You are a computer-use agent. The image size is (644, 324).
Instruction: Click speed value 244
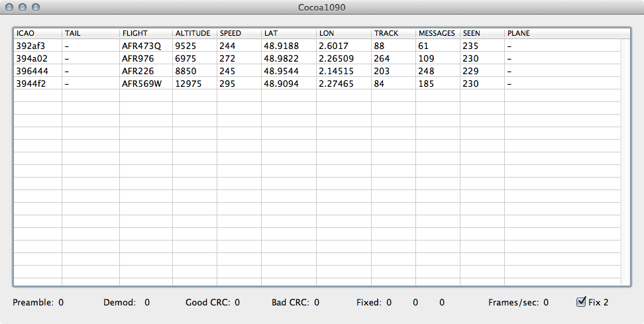[x=227, y=46]
